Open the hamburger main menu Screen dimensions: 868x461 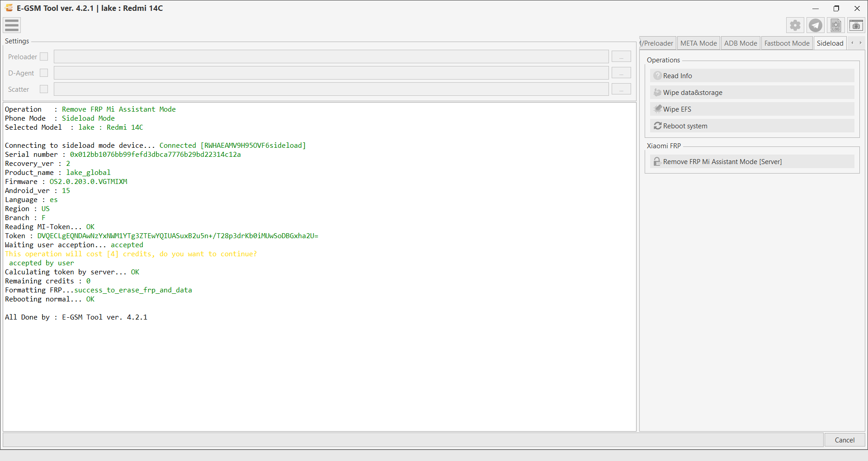(12, 25)
